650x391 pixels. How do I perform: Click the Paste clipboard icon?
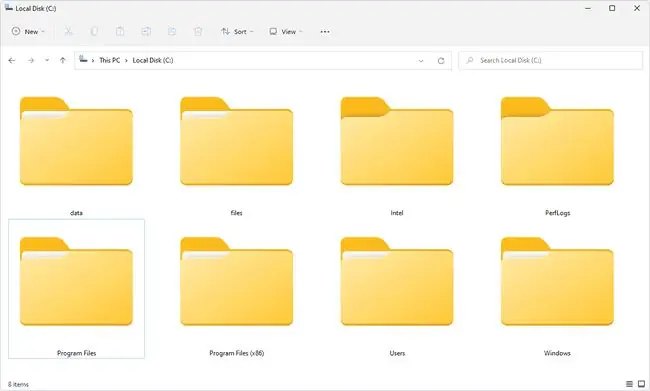[120, 32]
